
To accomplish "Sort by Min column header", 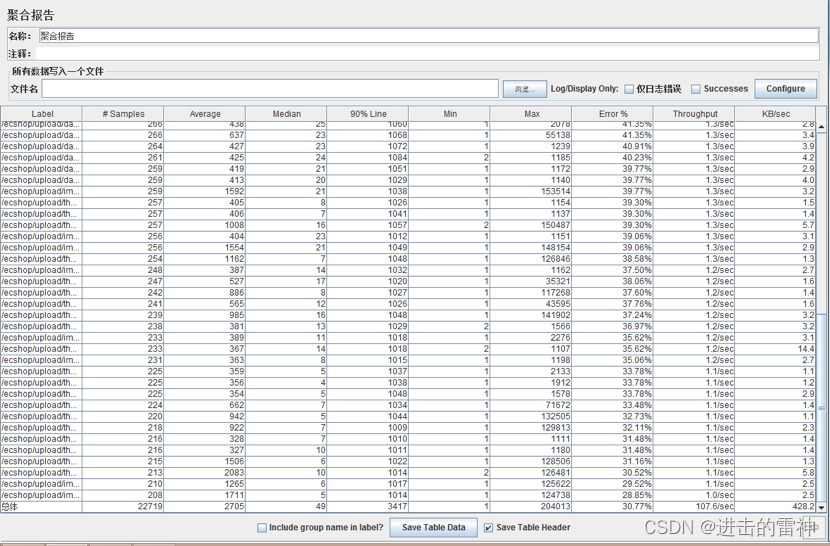I will point(449,114).
